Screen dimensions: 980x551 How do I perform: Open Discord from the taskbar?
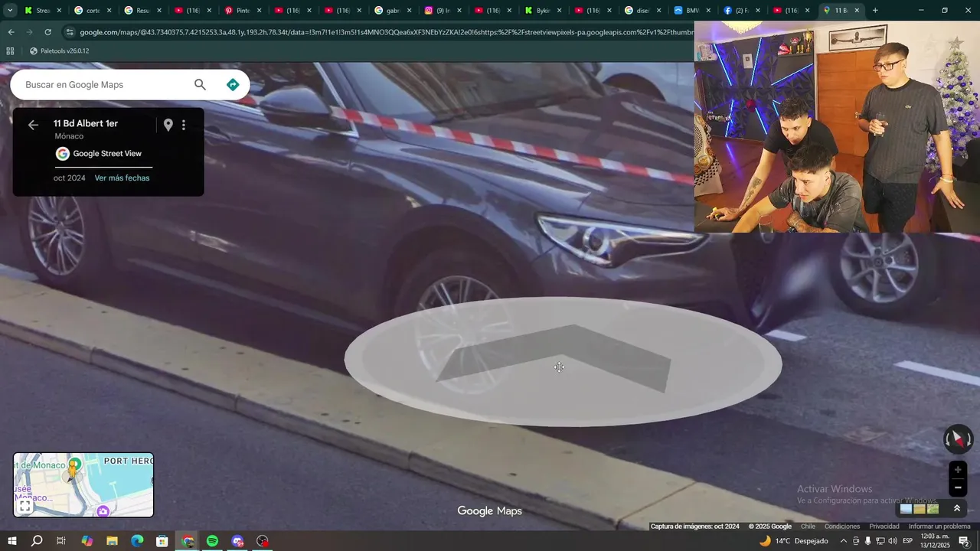pos(238,541)
